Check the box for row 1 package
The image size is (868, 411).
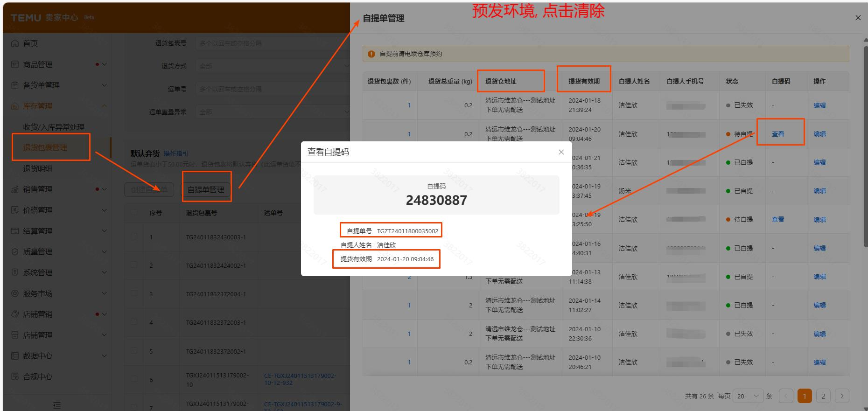pos(134,237)
